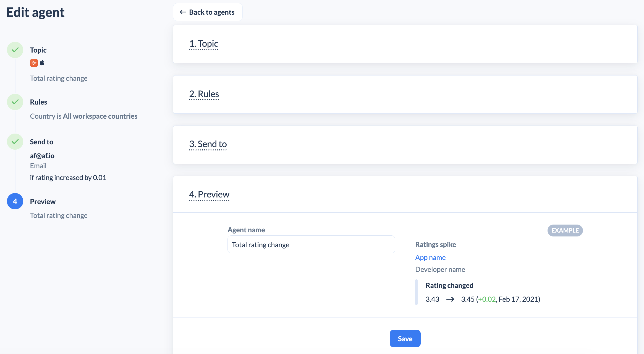Click the arrow between ratings 3.43 and 3.45
This screenshot has width=644, height=354.
450,299
